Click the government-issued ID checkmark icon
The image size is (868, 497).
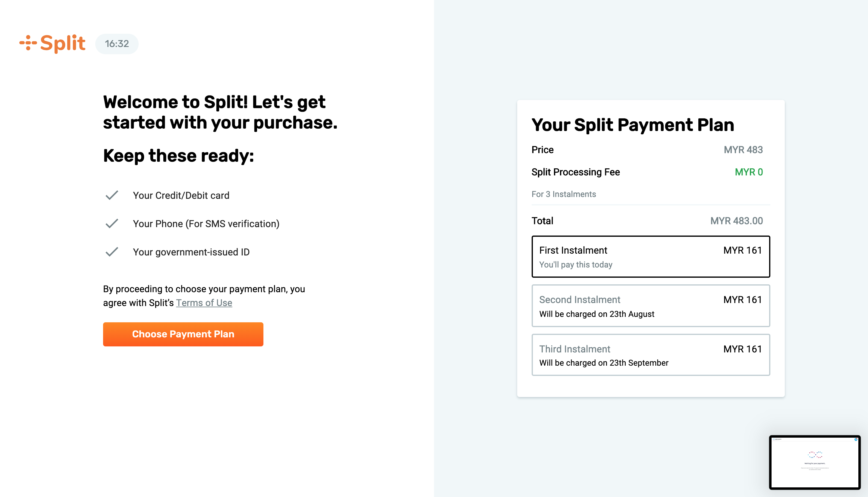click(112, 252)
